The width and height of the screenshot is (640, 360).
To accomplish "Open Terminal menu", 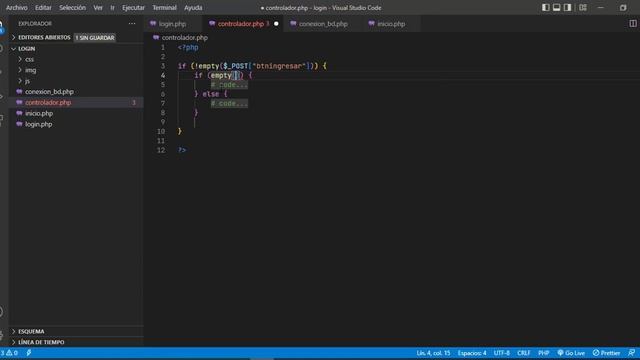I will [164, 8].
